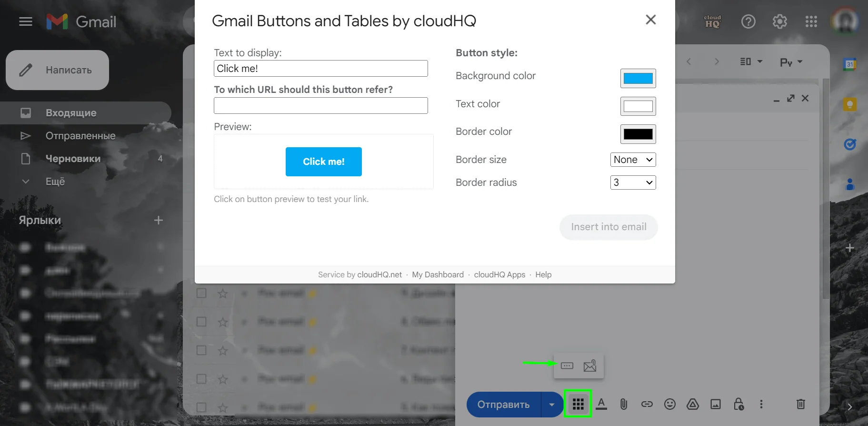Select the first email row checkbox
Screen dimensions: 868x426
coord(201,293)
